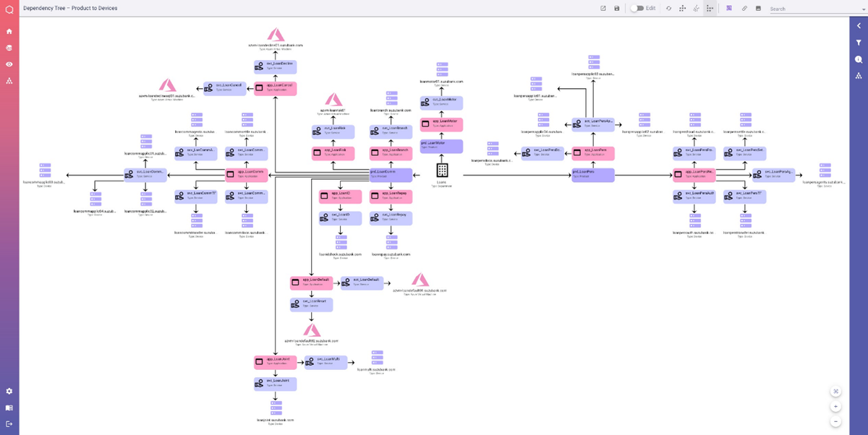
Task: Toggle the Edit switch in the toolbar
Action: (x=637, y=9)
